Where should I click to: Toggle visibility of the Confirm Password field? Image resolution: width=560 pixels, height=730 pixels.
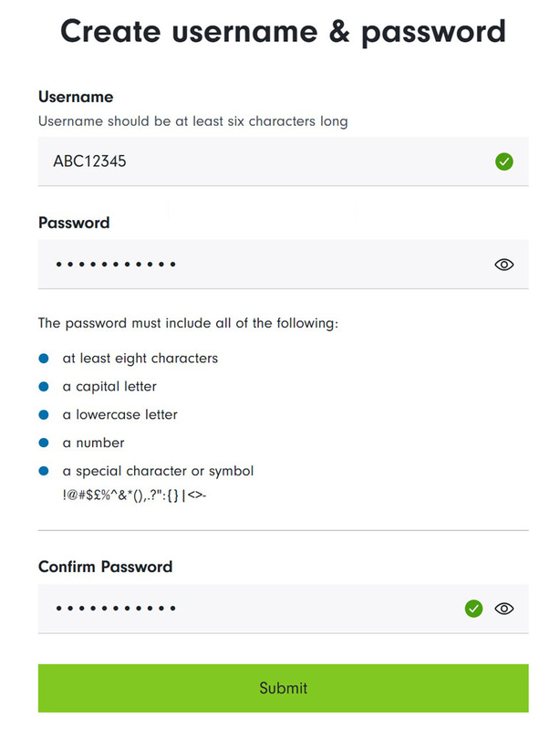click(x=503, y=609)
